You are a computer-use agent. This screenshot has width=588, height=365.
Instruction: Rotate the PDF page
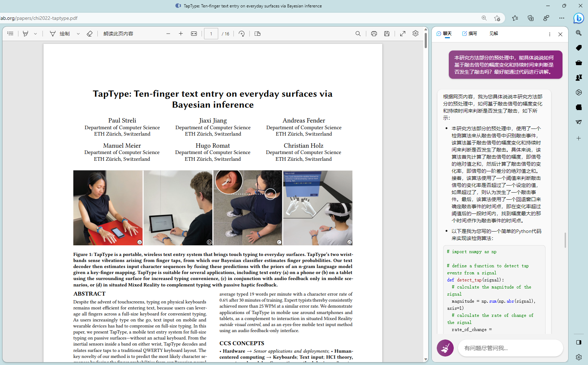tap(242, 34)
